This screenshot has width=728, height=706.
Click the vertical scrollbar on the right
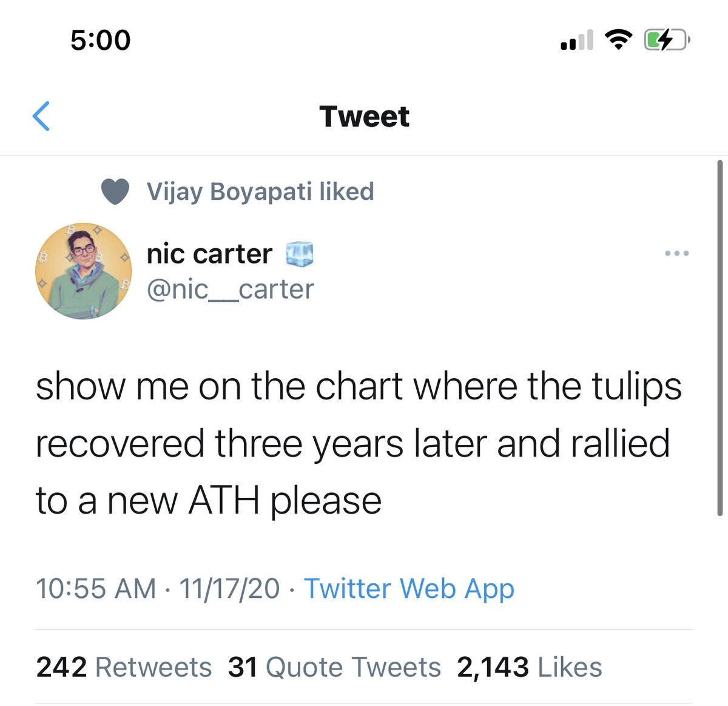720,338
